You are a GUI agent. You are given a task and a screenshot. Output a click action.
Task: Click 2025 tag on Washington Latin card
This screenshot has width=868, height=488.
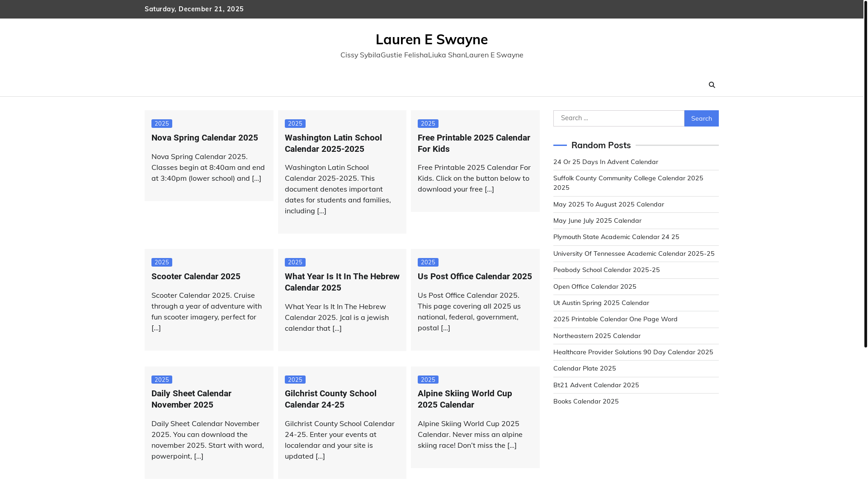[295, 123]
